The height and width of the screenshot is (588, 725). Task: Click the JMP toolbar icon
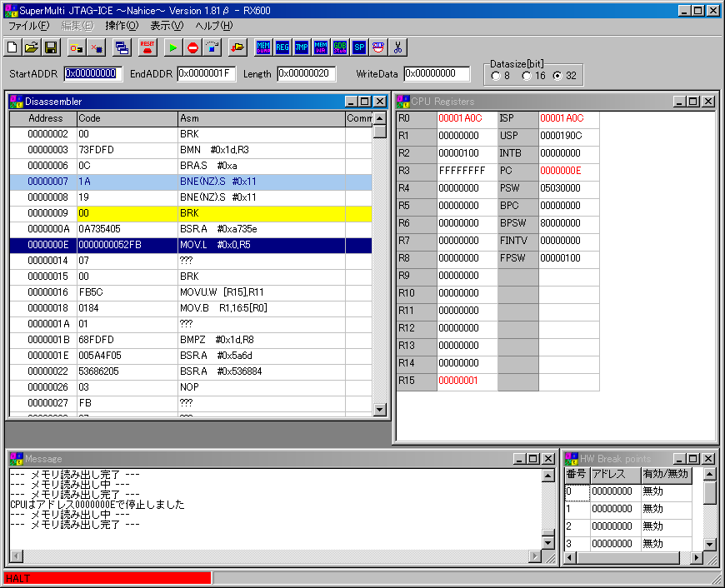302,47
